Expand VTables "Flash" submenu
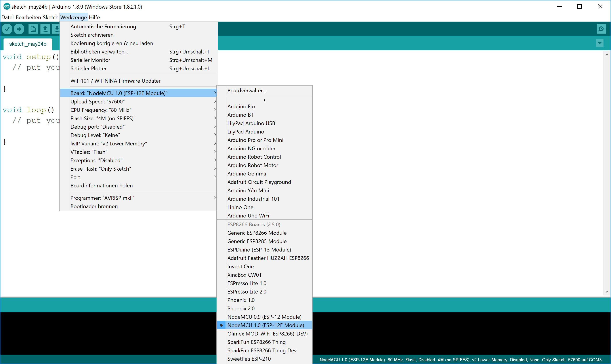The height and width of the screenshot is (364, 611). pyautogui.click(x=139, y=152)
